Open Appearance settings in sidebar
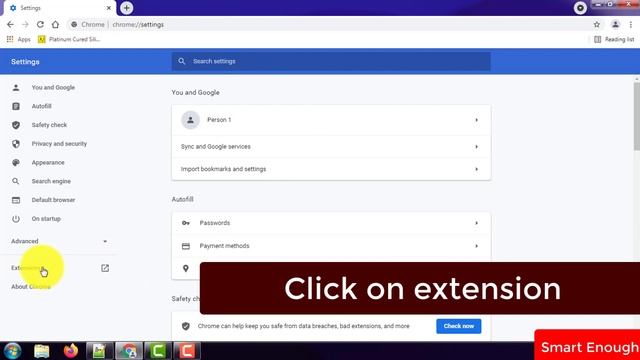 pos(48,162)
